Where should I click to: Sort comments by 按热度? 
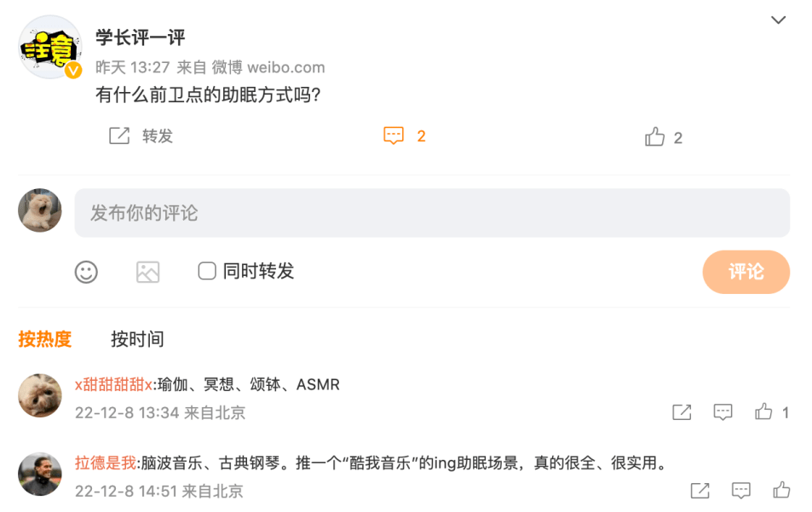[x=45, y=339]
